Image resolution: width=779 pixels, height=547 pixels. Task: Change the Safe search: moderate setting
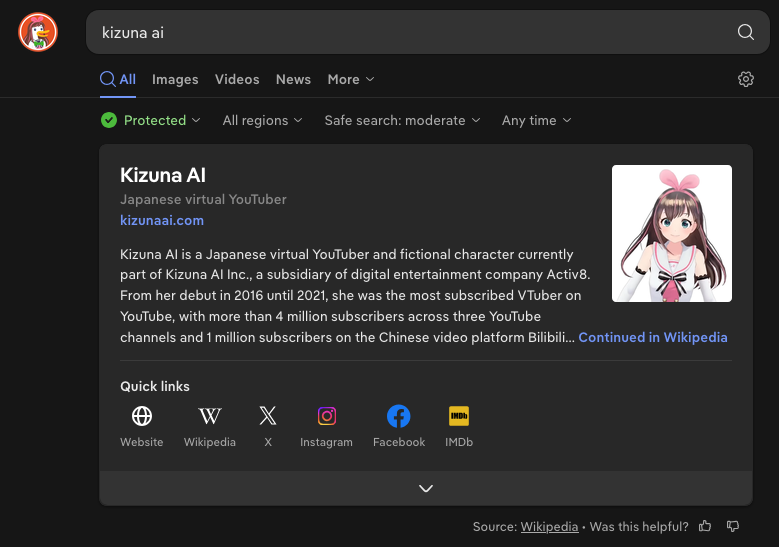(x=402, y=120)
